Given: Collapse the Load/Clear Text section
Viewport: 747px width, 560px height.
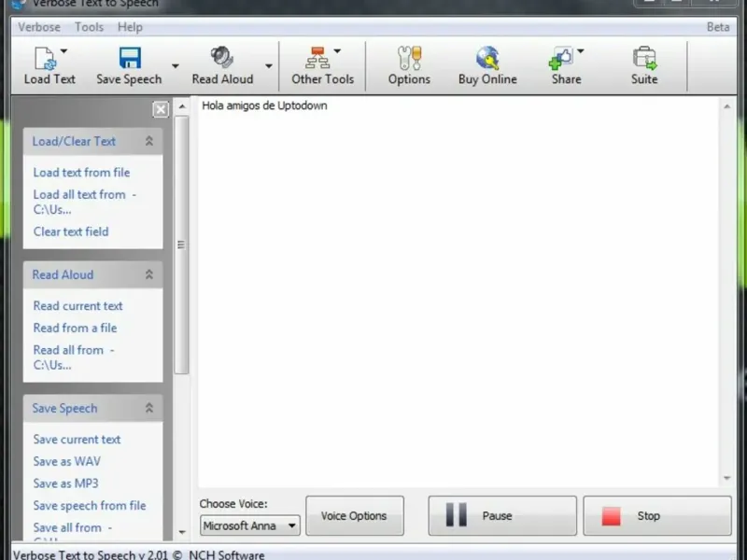Looking at the screenshot, I should (x=148, y=142).
